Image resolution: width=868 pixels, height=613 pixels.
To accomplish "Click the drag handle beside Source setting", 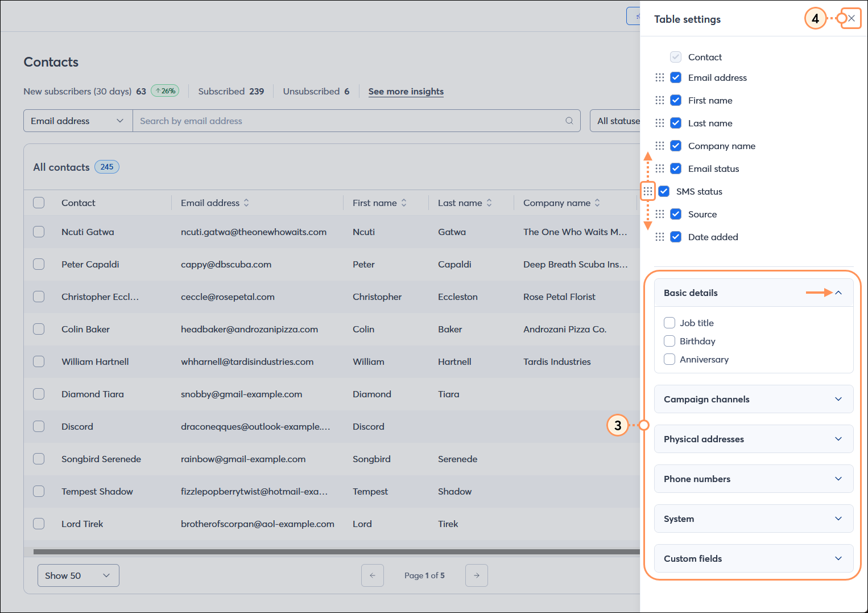I will coord(659,214).
